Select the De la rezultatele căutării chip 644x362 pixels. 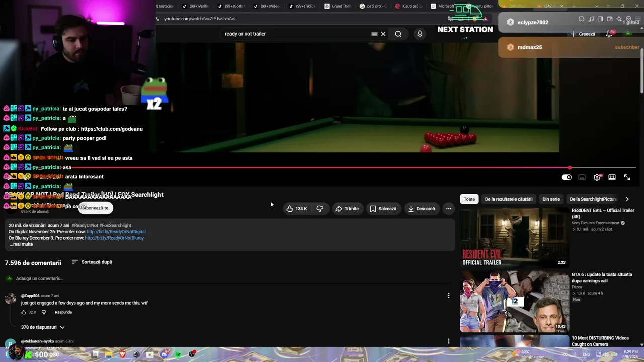point(509,199)
